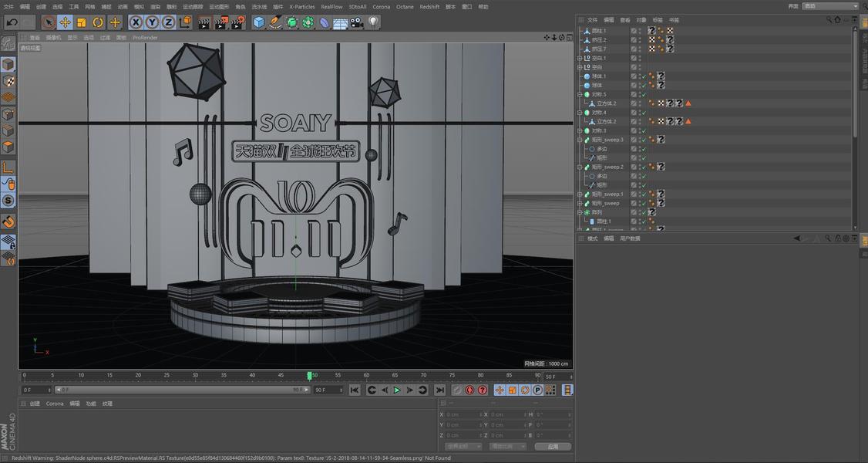The width and height of the screenshot is (868, 463).
Task: Enable the model mode cube icon
Action: [x=8, y=64]
